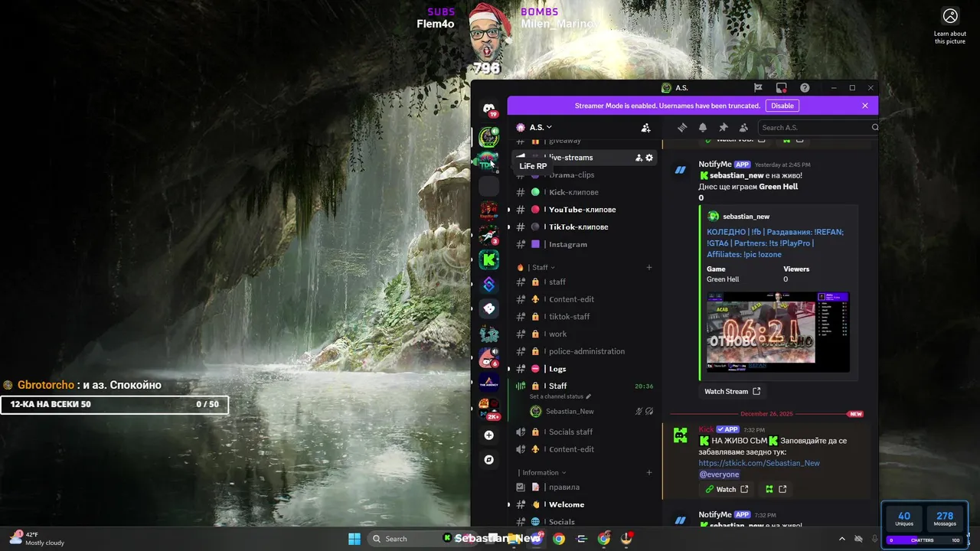Click Kick logo button beside Watch
The image size is (980, 551).
776,489
